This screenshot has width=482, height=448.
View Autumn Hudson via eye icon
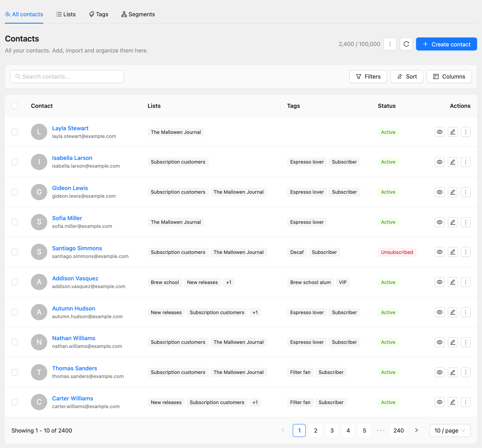439,312
